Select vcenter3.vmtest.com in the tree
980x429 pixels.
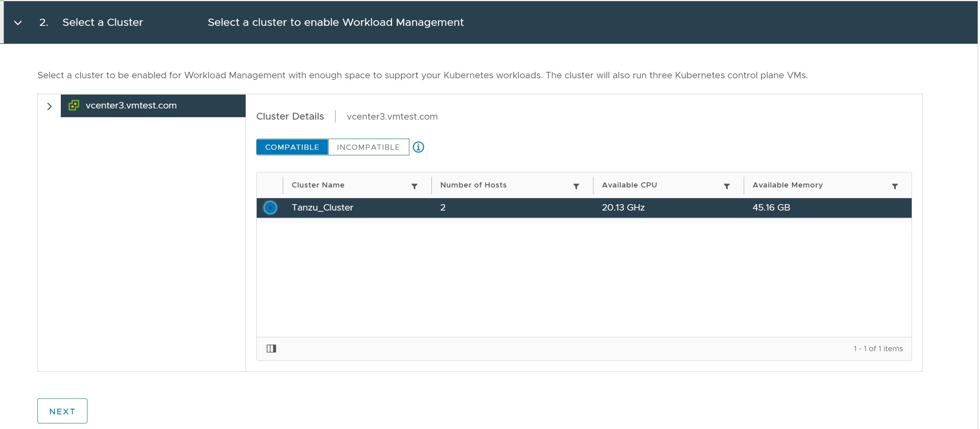pos(131,106)
